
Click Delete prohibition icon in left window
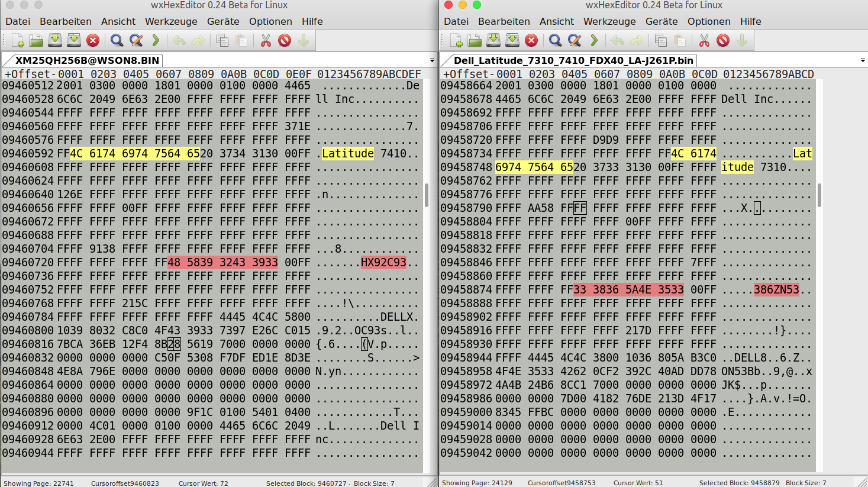point(285,40)
